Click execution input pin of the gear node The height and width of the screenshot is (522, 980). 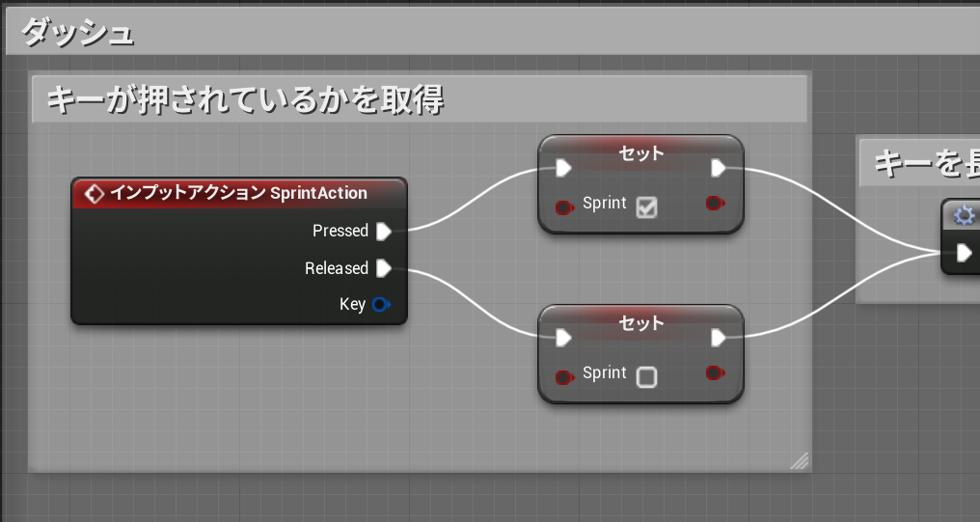point(965,253)
